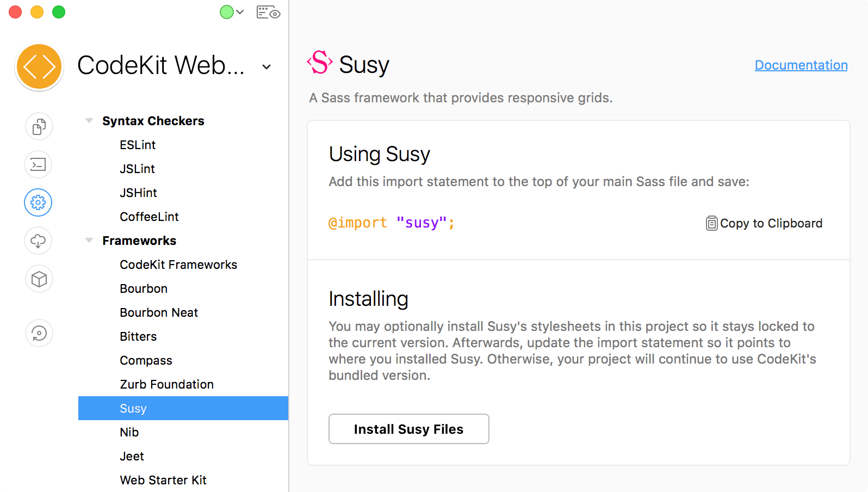Click the Susy page title text
The image size is (868, 492).
point(364,65)
